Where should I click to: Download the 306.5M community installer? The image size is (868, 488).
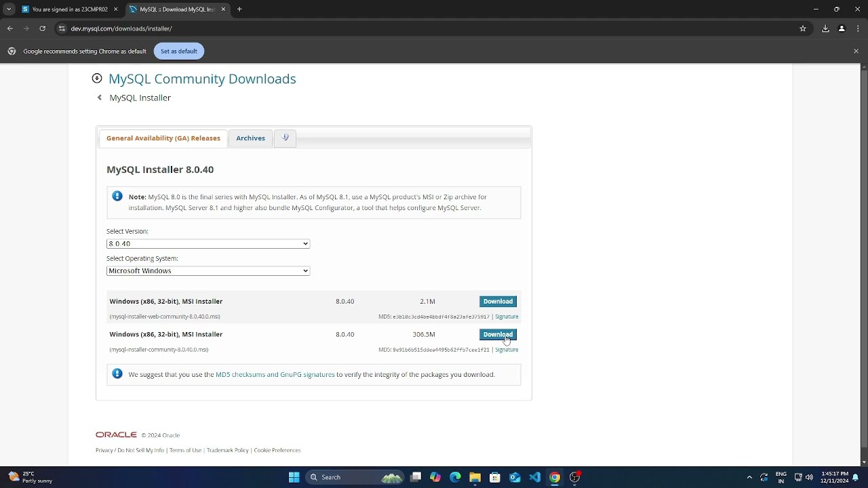coord(498,335)
